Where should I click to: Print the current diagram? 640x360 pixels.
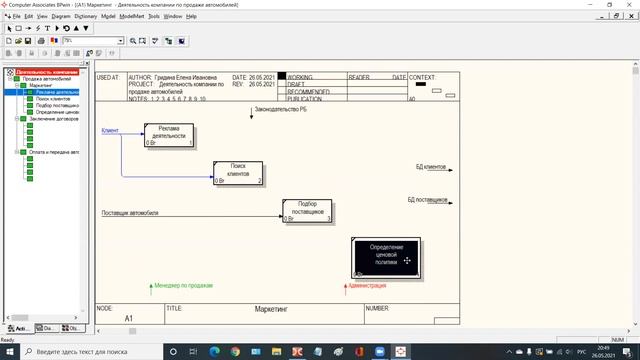tap(41, 41)
